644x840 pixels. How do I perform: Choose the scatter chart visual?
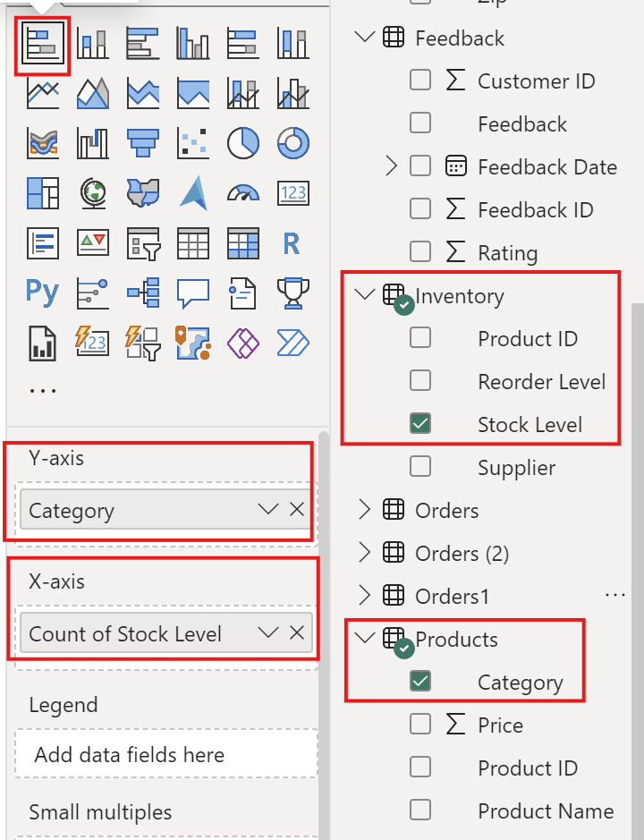tap(192, 142)
